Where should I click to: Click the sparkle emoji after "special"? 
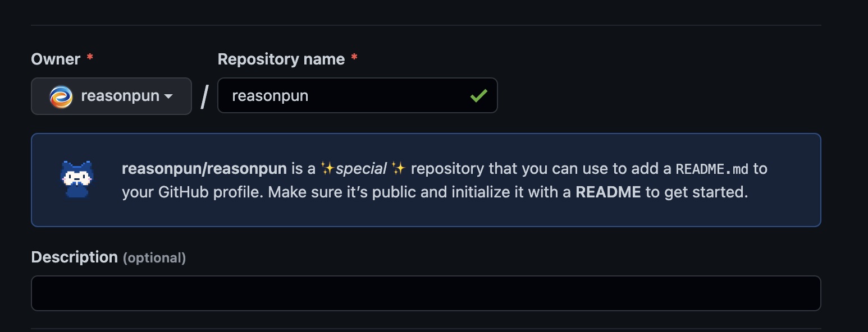(x=399, y=168)
